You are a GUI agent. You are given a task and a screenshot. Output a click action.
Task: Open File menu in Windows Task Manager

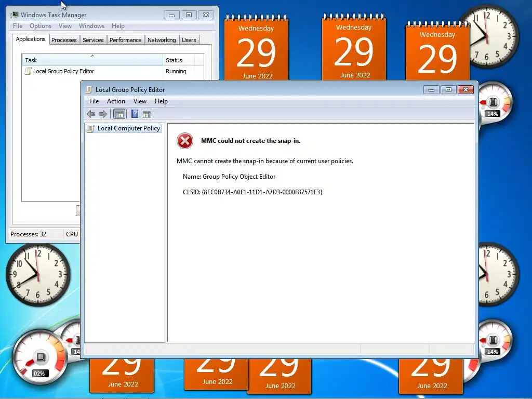tap(18, 26)
